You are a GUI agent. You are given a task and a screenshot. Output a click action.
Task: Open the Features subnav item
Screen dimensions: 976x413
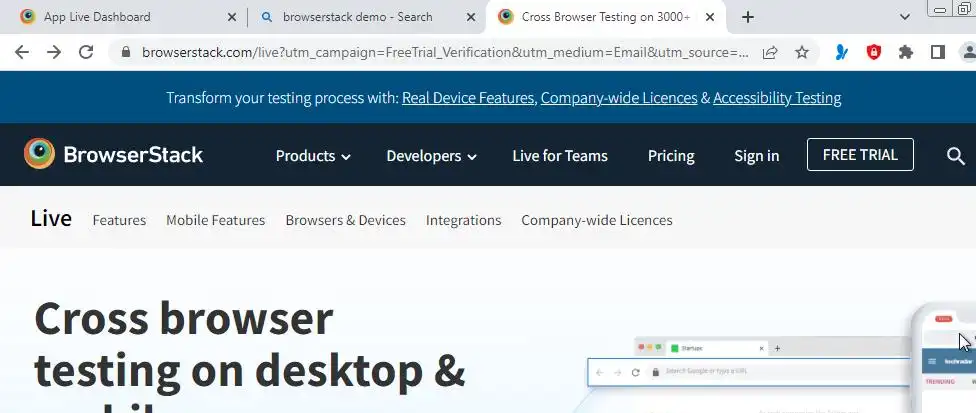click(x=120, y=220)
